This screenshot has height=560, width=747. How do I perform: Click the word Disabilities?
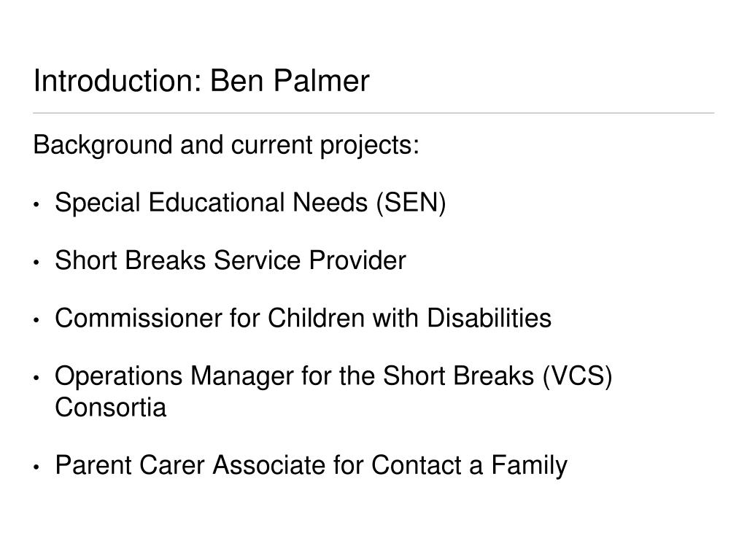(489, 318)
